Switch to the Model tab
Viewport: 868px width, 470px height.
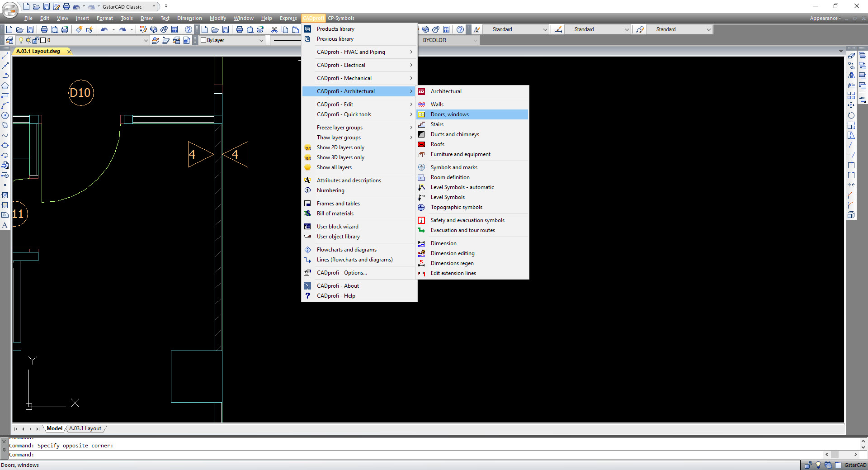(x=55, y=428)
